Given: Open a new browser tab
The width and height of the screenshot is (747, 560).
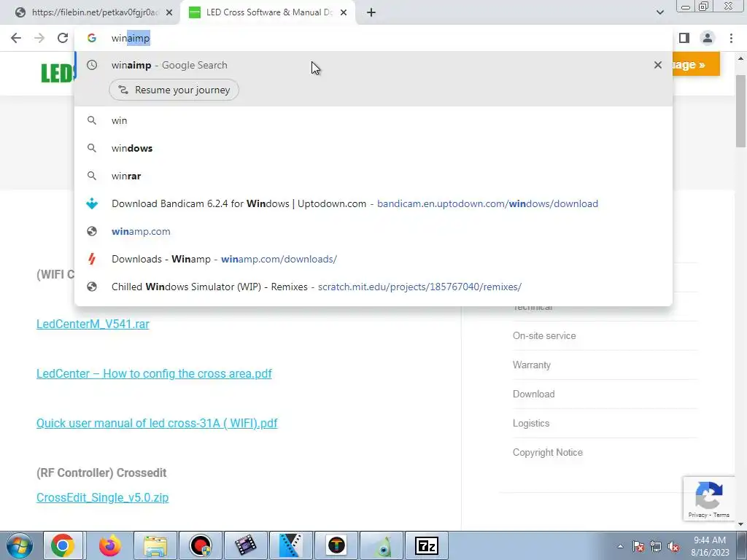Looking at the screenshot, I should pos(371,12).
